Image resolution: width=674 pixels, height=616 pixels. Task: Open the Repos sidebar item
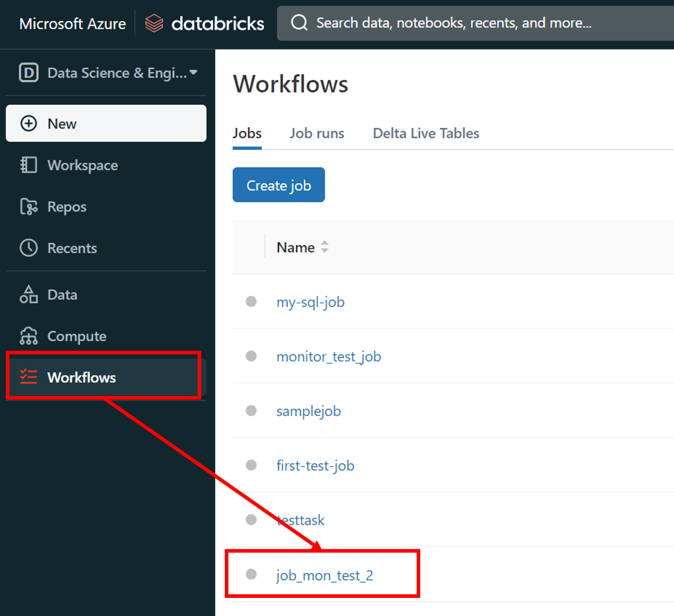coord(106,207)
